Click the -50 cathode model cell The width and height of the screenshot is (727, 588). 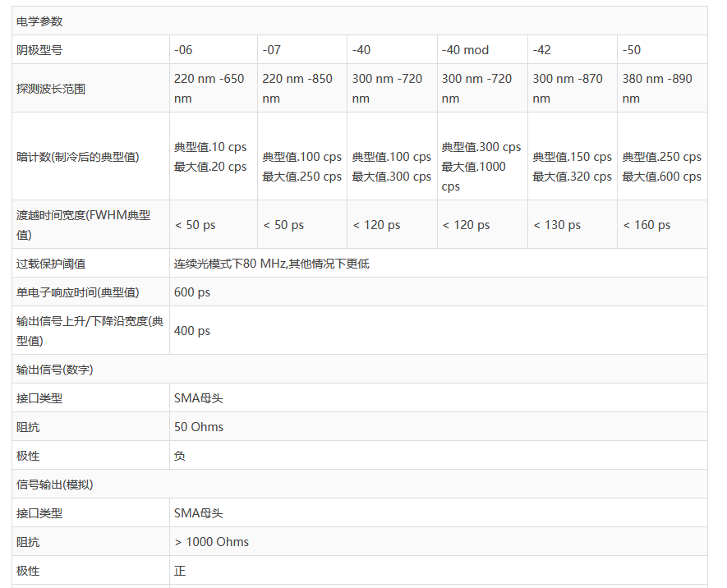(x=632, y=50)
